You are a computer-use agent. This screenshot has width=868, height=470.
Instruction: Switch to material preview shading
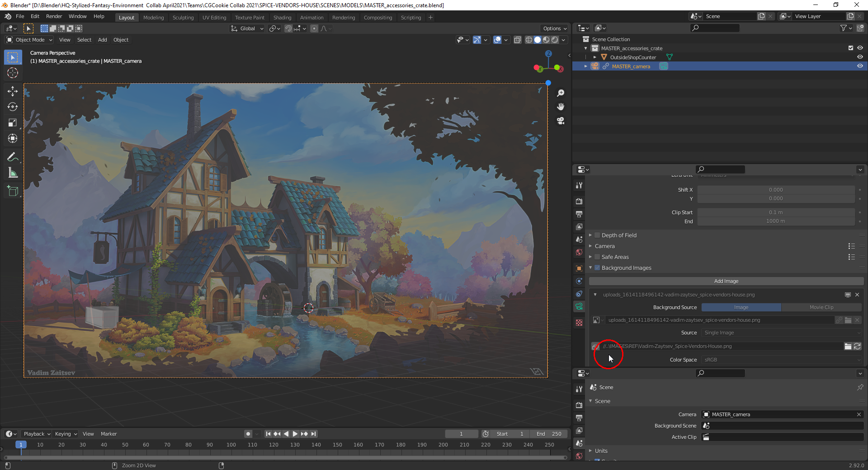pos(546,40)
